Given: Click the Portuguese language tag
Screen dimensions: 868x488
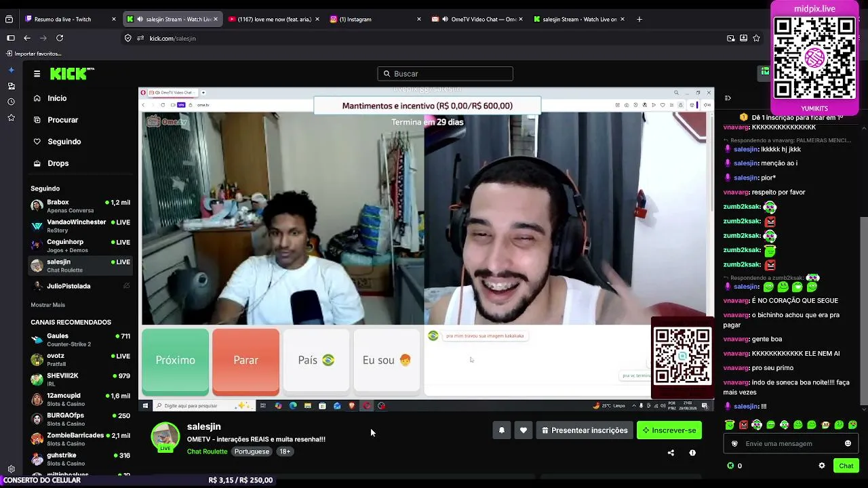Looking at the screenshot, I should click(x=252, y=451).
